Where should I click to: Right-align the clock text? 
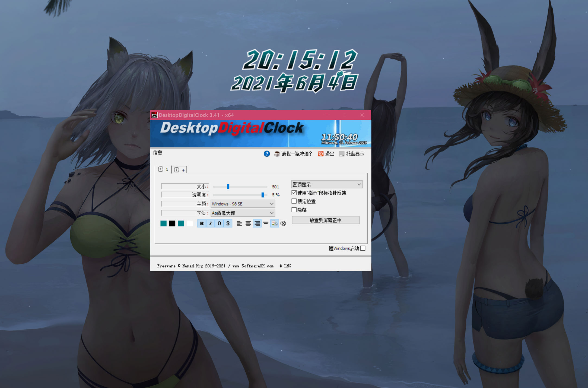[257, 223]
